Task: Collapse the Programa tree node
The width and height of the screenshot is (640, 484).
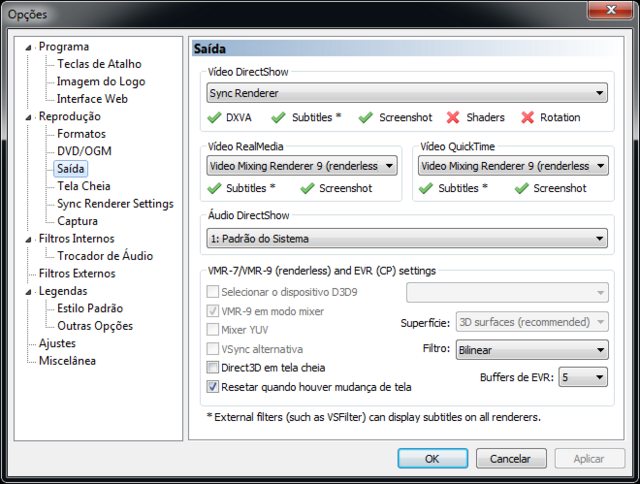Action: [28, 48]
